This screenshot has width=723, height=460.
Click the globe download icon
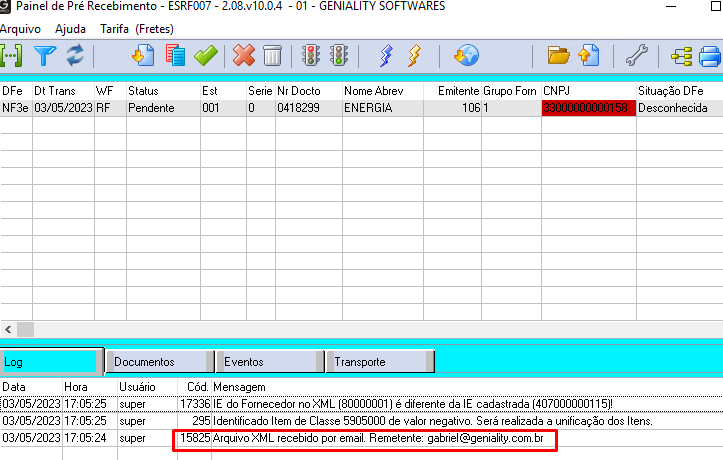pyautogui.click(x=466, y=55)
